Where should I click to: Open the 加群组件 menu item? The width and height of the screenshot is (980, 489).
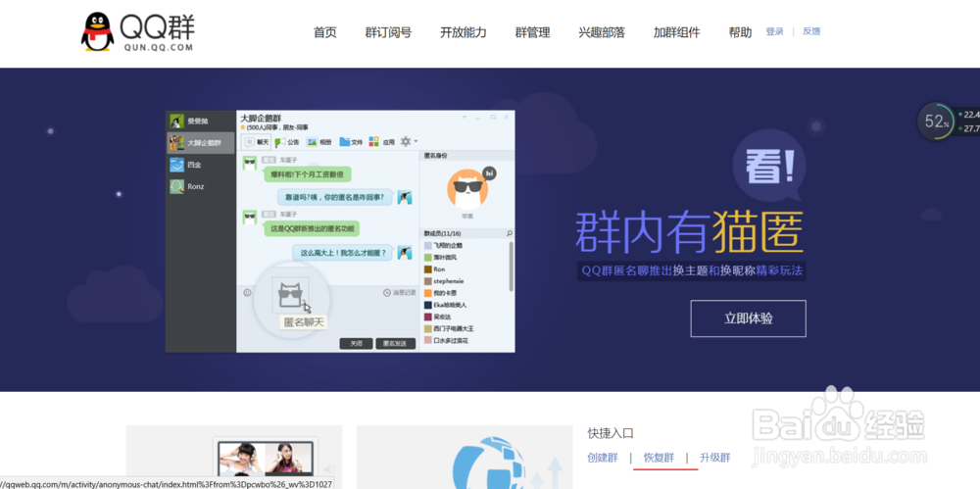(x=677, y=32)
